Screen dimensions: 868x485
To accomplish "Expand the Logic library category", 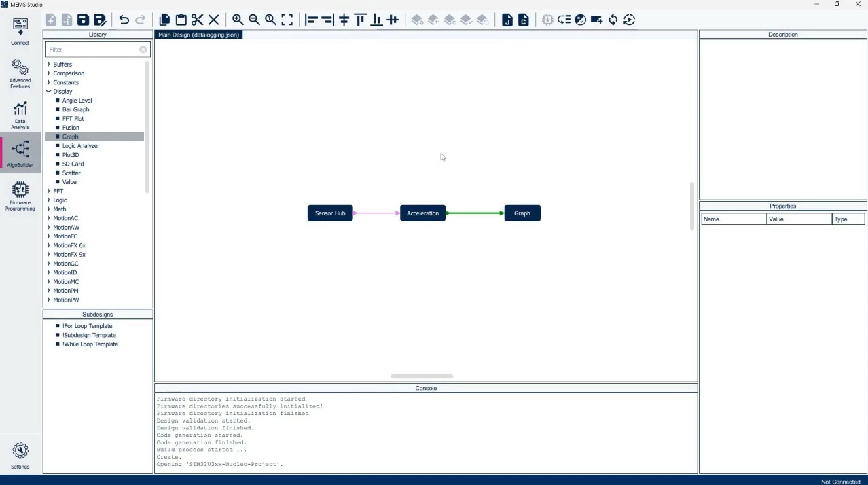I will (48, 200).
